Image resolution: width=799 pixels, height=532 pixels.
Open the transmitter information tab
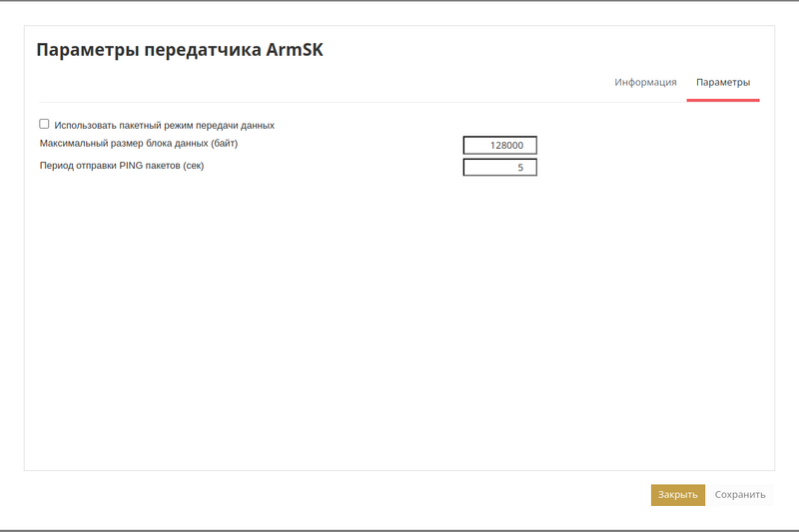pyautogui.click(x=645, y=82)
